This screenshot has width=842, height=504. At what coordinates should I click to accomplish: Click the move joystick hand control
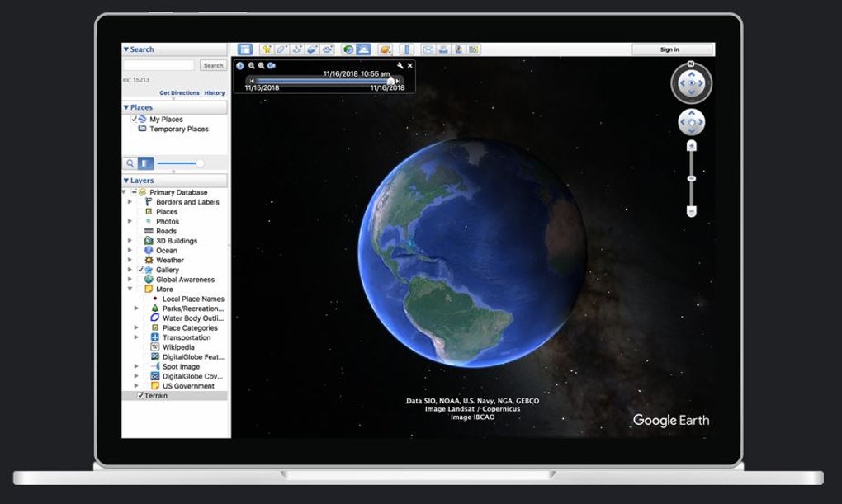692,122
